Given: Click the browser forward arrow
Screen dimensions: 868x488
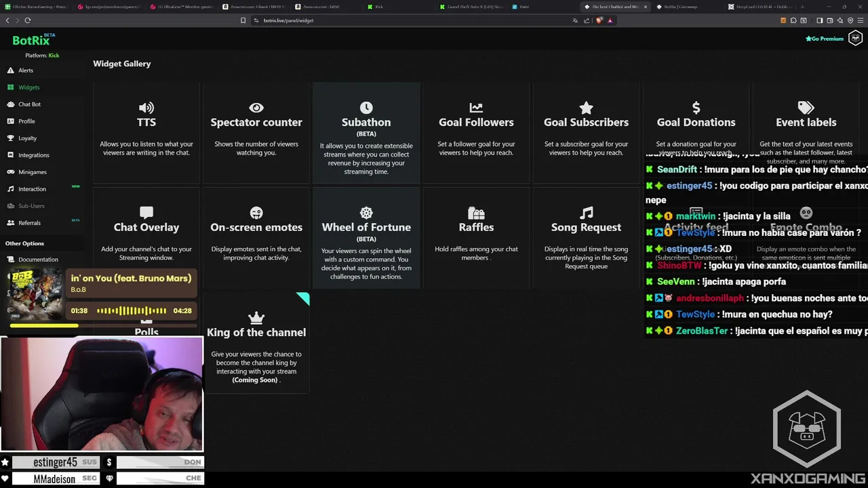Looking at the screenshot, I should point(17,20).
